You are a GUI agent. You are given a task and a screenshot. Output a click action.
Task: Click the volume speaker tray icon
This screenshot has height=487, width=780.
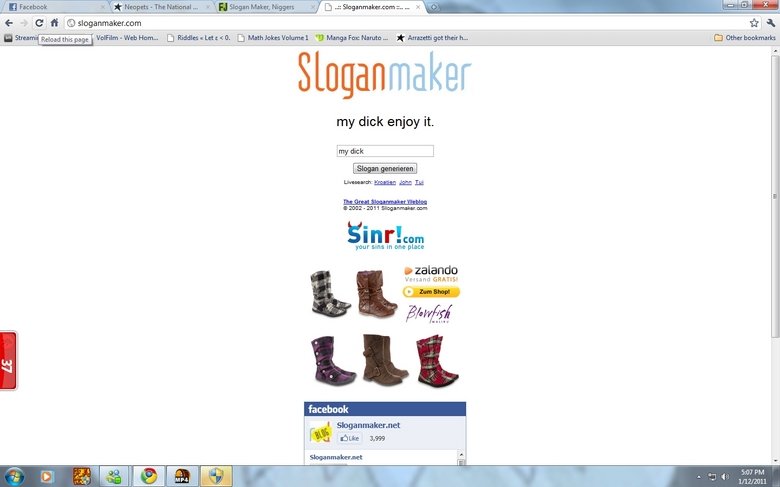coord(726,477)
